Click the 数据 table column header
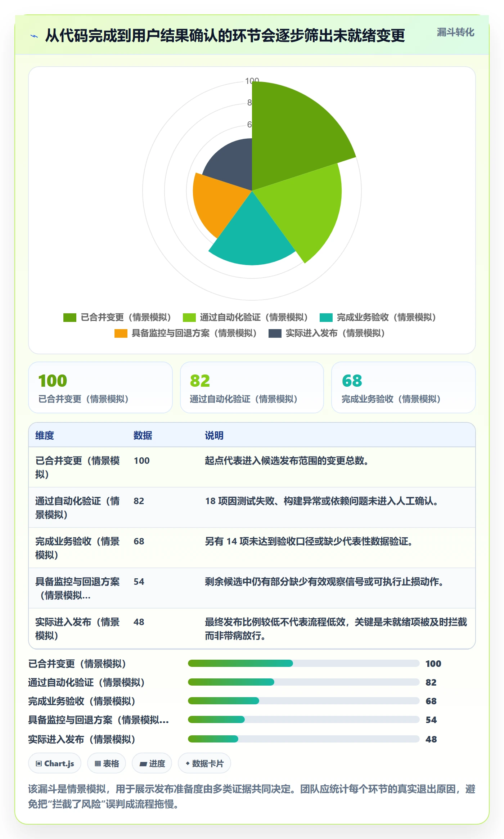 coord(143,435)
